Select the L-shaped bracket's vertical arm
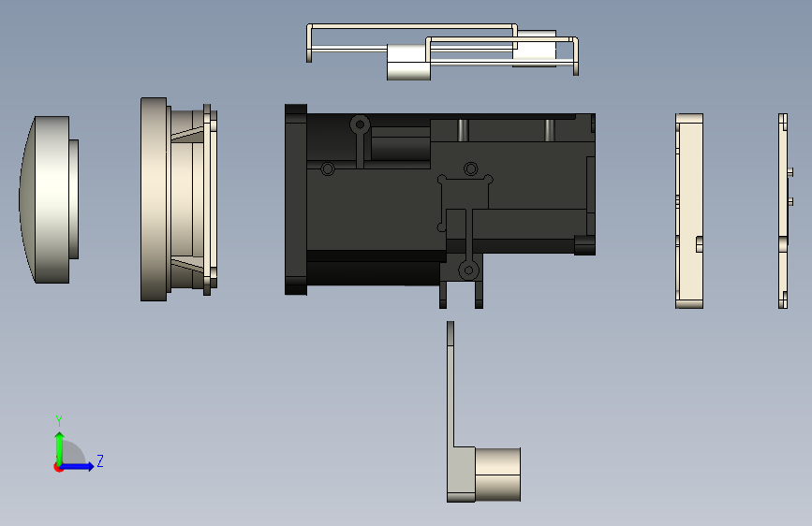Image resolution: width=812 pixels, height=526 pixels. tap(451, 383)
